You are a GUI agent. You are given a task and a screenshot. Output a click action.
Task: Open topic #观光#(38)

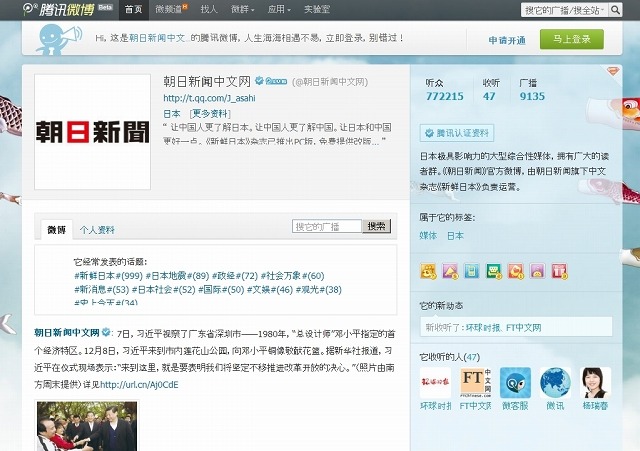pos(319,290)
